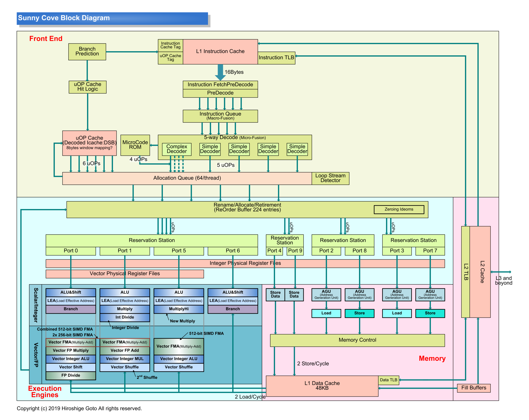Select the Complex Decoder box
Screen dimensions: 529x420
pyautogui.click(x=177, y=149)
